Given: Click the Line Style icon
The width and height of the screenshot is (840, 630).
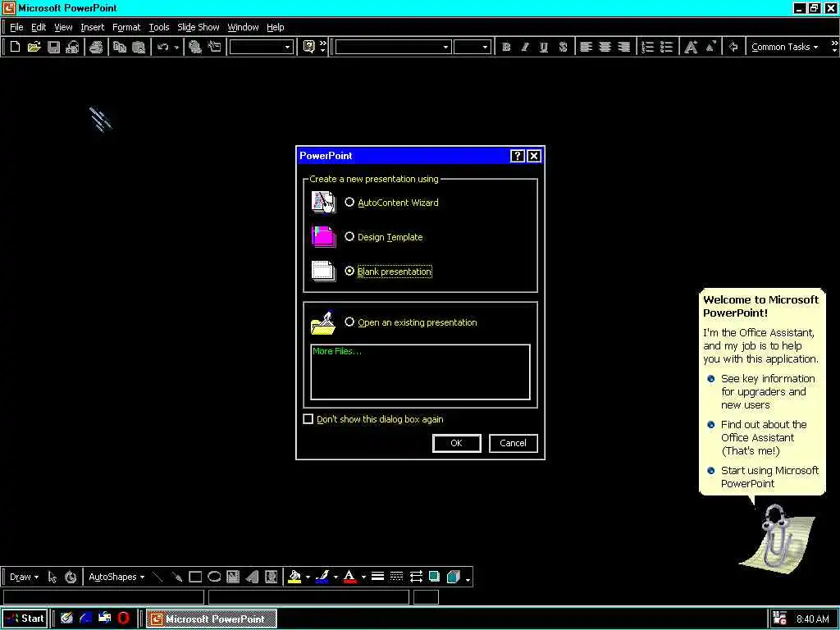Looking at the screenshot, I should (377, 577).
